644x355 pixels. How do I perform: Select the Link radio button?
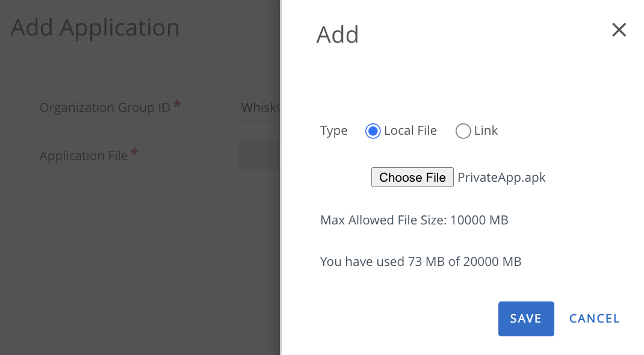(x=463, y=131)
